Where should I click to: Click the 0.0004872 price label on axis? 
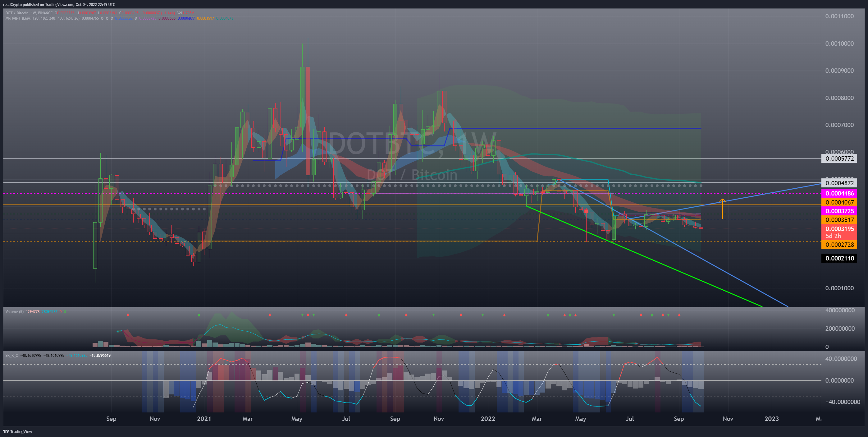839,183
